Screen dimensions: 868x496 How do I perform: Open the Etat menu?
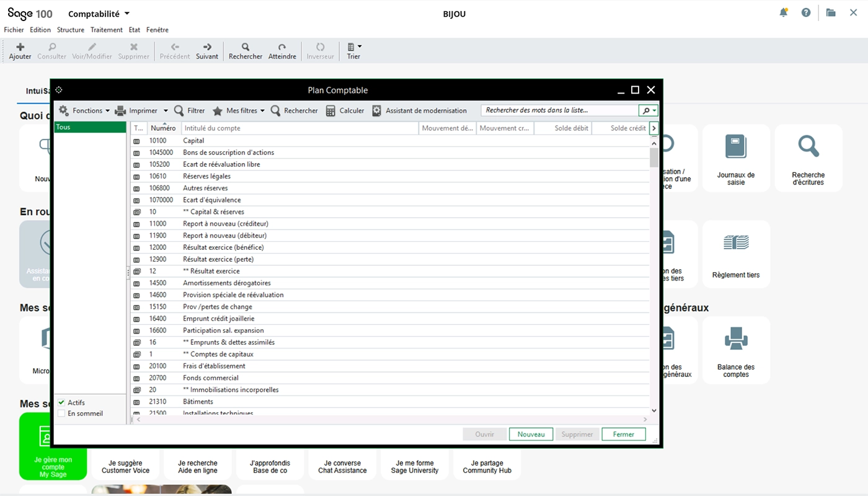coord(135,30)
